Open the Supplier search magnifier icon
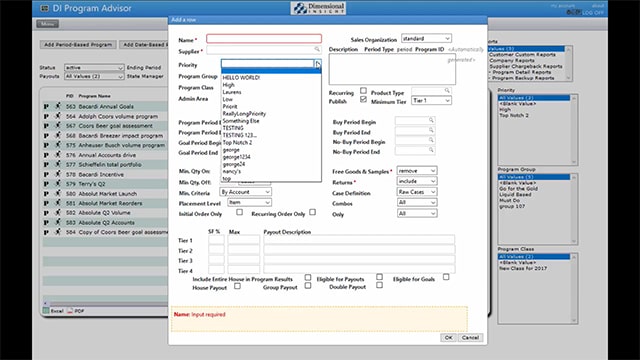This screenshot has width=640, height=360. pyautogui.click(x=317, y=49)
